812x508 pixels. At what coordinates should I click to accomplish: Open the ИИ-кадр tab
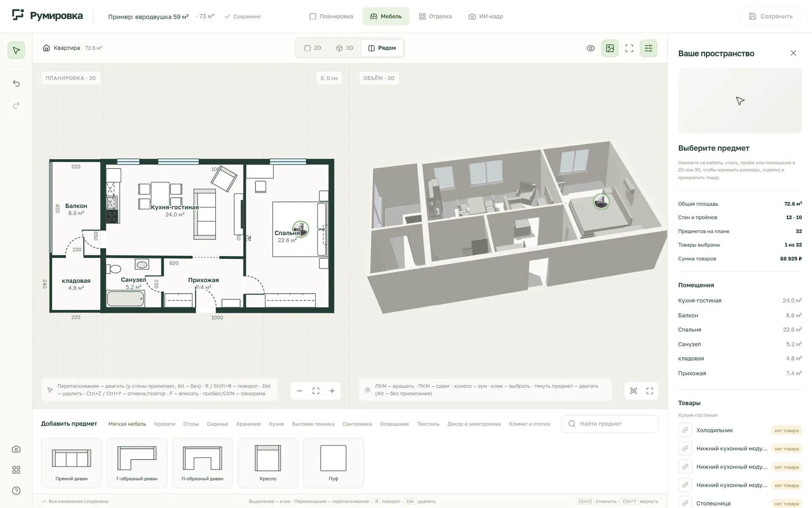coord(486,16)
